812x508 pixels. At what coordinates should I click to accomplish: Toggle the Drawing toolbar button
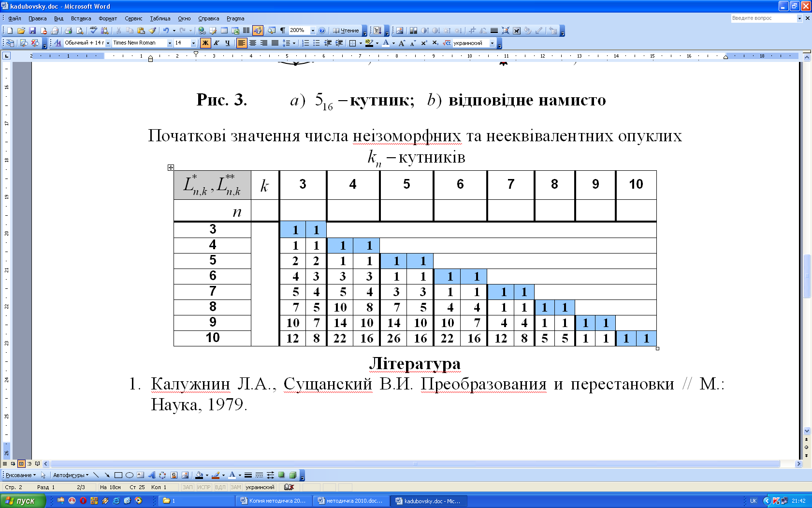(258, 30)
